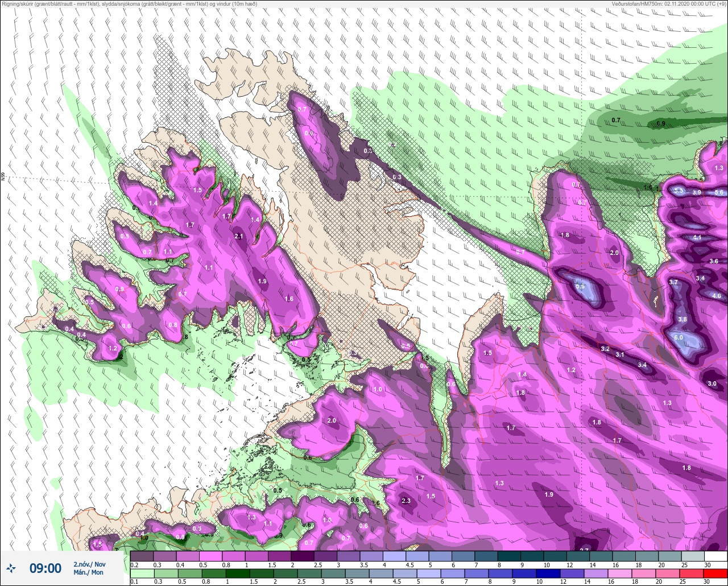728x586 pixels.
Task: Click the 4.1 value on the map
Action: pos(697,238)
